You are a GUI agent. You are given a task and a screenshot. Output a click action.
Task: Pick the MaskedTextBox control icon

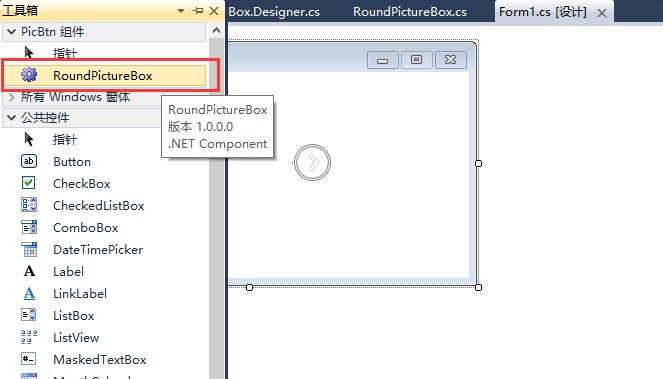coord(29,359)
